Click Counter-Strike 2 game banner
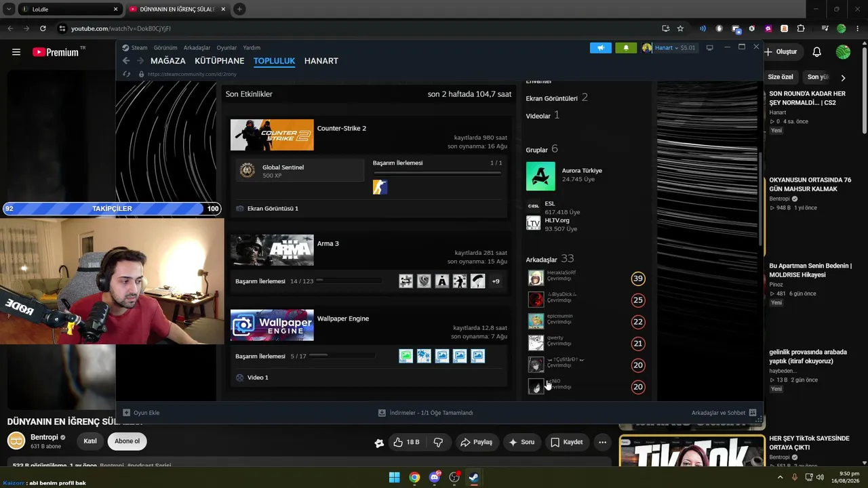This screenshot has height=488, width=868. click(272, 135)
